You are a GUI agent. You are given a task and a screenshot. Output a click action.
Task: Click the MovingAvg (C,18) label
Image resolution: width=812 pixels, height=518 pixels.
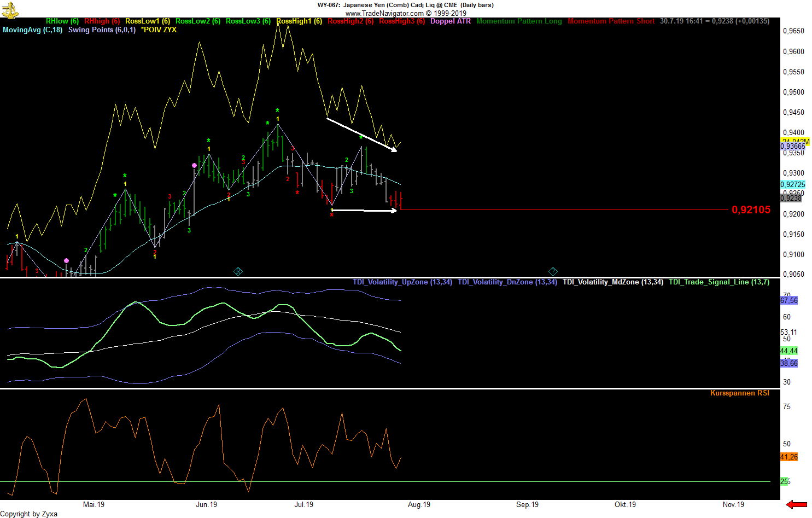click(33, 30)
